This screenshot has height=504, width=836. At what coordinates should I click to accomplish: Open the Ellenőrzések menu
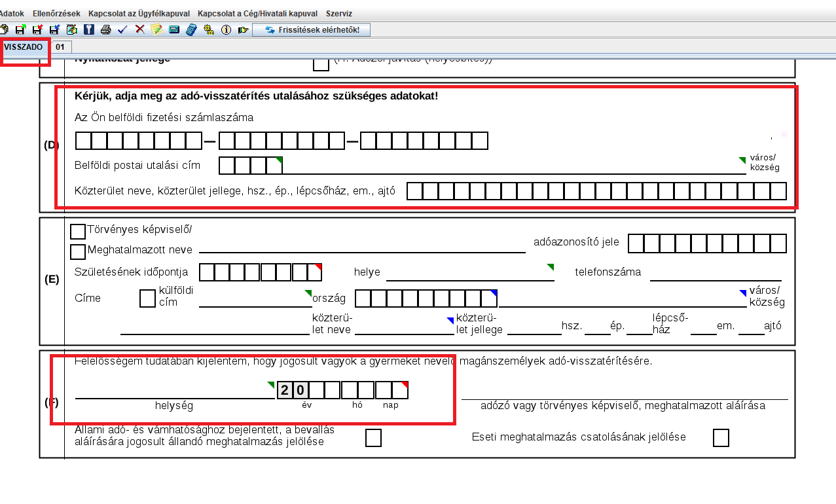56,13
